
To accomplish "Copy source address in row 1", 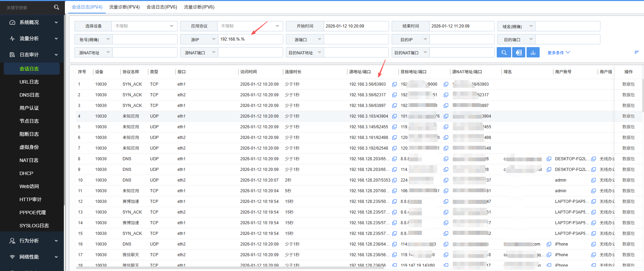I will click(x=394, y=84).
